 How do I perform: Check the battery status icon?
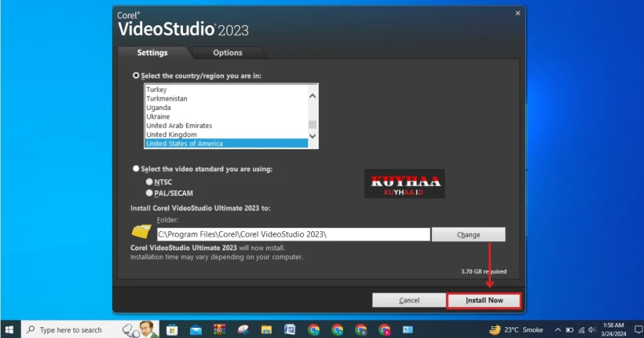[x=569, y=330]
